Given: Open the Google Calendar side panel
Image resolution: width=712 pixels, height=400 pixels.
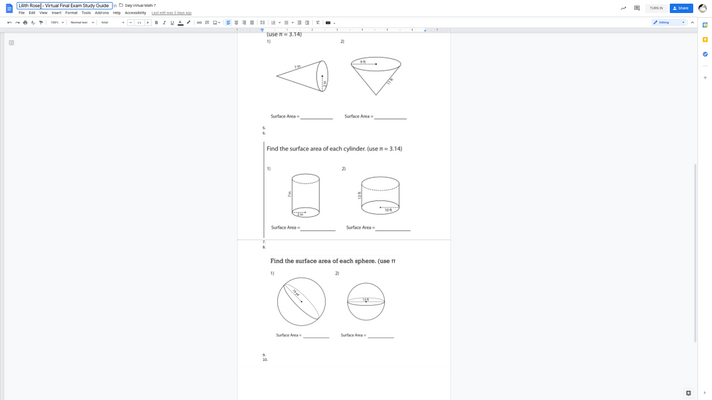Looking at the screenshot, I should (x=705, y=25).
